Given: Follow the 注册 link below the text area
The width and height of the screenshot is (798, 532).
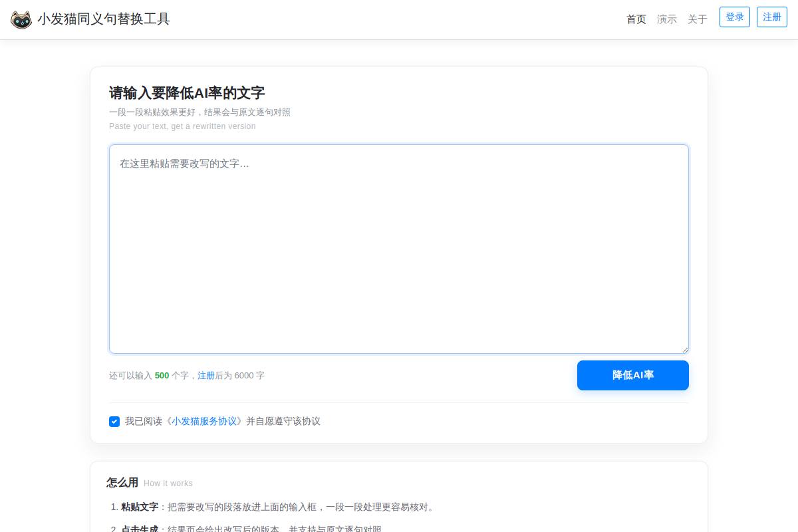Looking at the screenshot, I should (206, 376).
